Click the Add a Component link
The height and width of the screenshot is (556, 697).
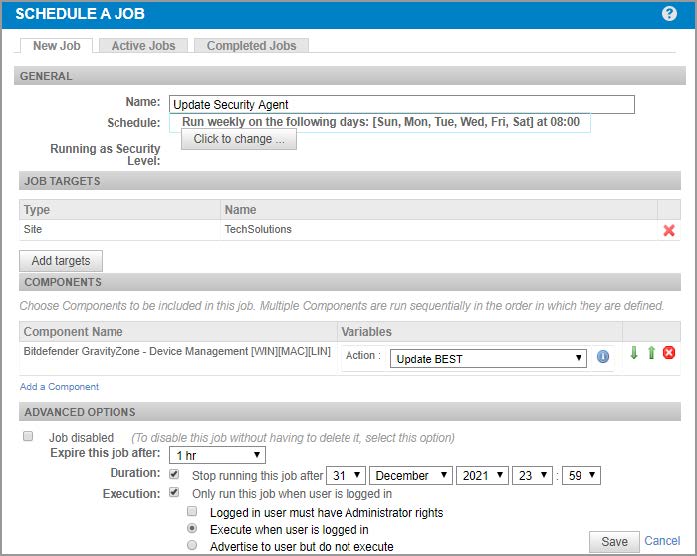(x=59, y=386)
